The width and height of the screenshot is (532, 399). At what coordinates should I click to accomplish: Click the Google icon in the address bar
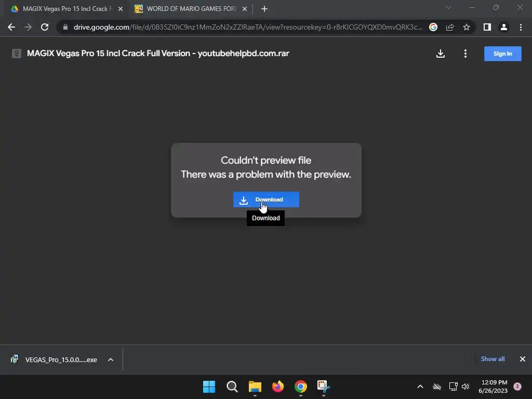click(x=433, y=27)
